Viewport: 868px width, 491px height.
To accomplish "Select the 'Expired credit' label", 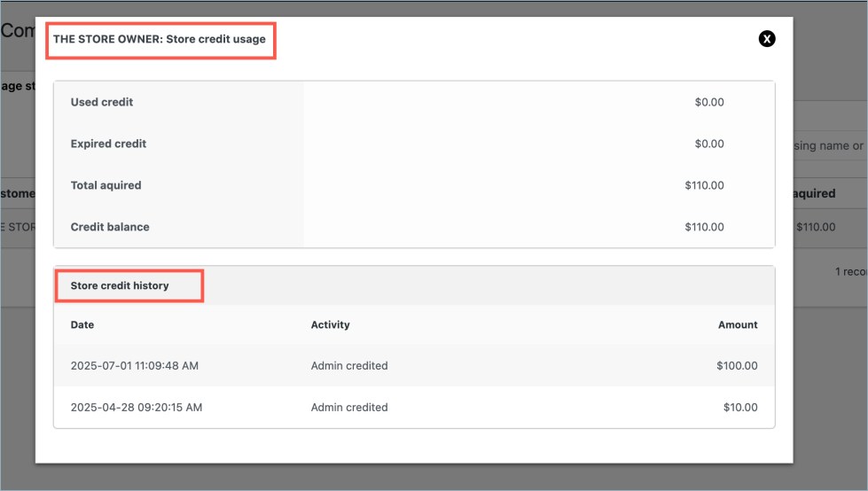I will [x=108, y=144].
